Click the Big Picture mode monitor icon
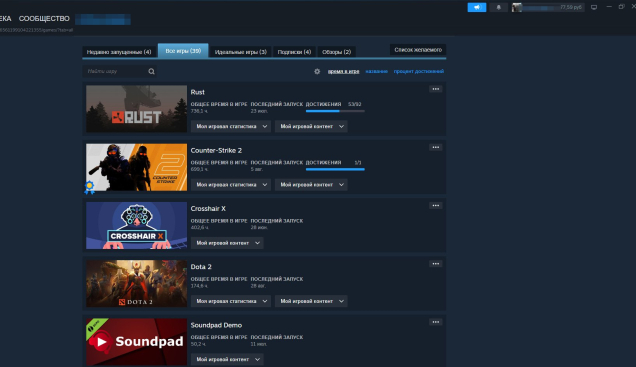 pos(594,7)
